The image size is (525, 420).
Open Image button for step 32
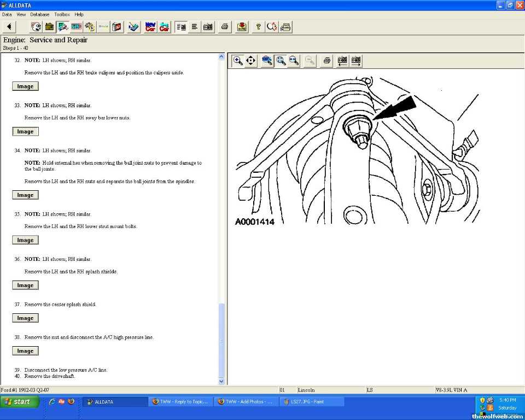tap(25, 86)
